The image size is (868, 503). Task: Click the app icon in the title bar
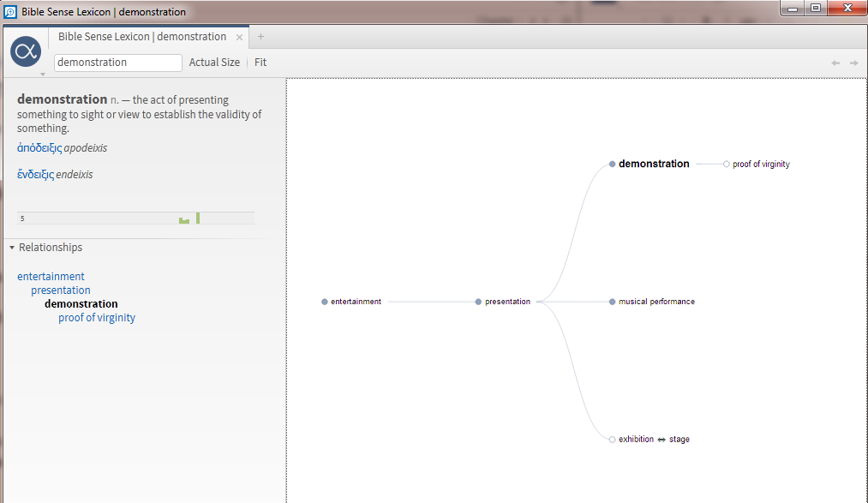click(x=10, y=12)
